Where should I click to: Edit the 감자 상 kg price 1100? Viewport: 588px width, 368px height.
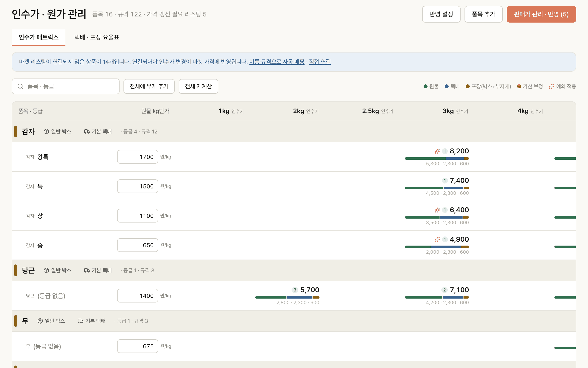point(138,216)
